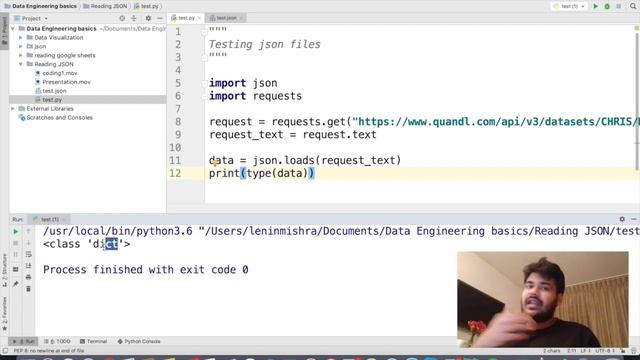Viewport: 640px width, 360px height.
Task: Expand External Libraries node
Action: 13,109
